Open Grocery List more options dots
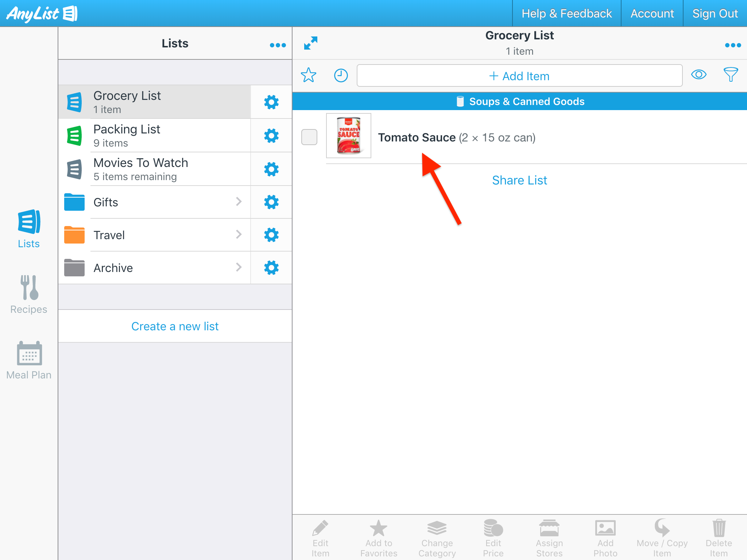This screenshot has height=560, width=747. pos(732,45)
